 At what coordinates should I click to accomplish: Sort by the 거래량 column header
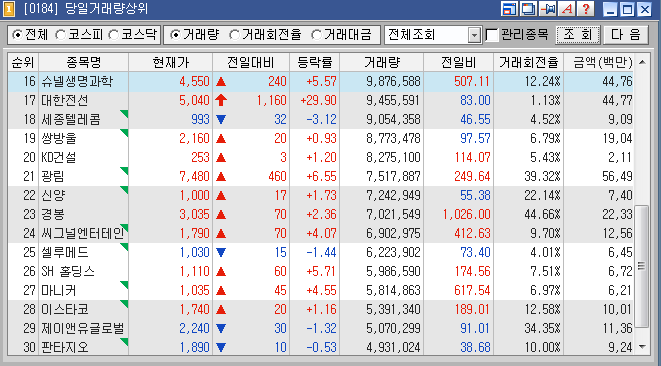pyautogui.click(x=382, y=62)
